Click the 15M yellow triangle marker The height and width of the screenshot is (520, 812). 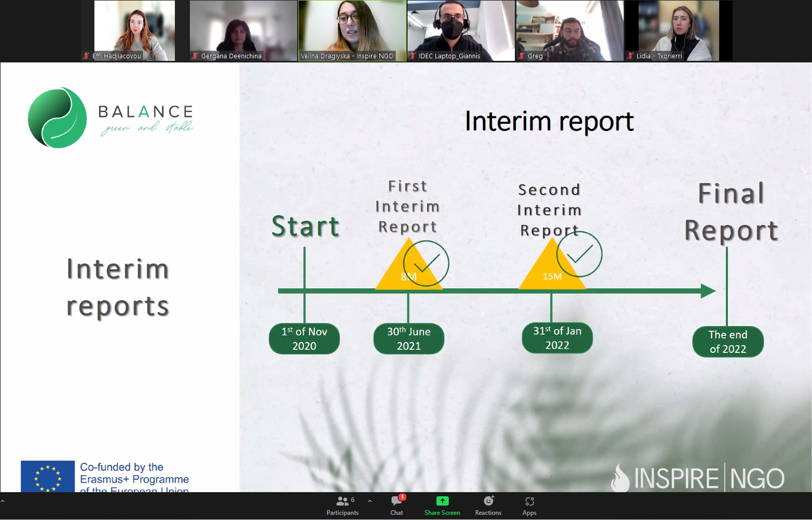tap(552, 264)
